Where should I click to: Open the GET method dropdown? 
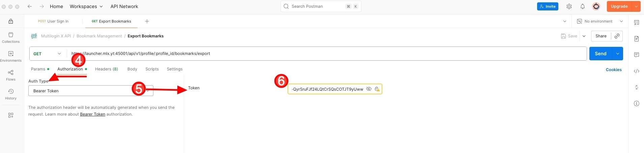click(x=48, y=54)
